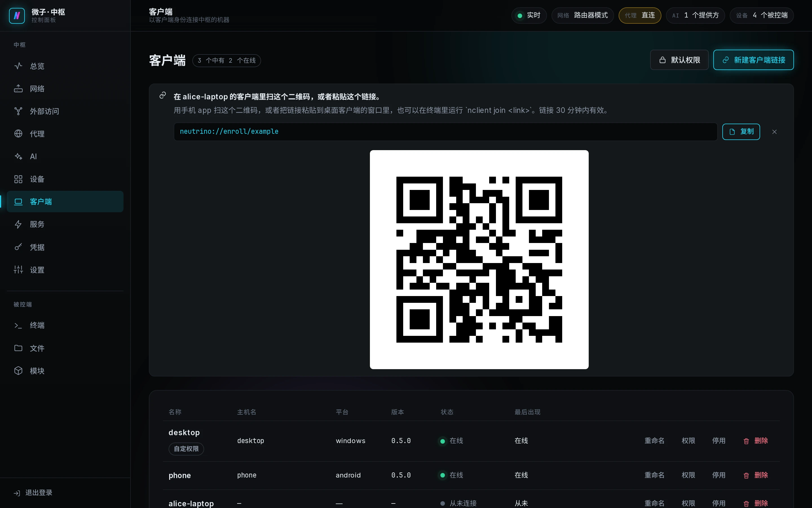The width and height of the screenshot is (812, 508).
Task: Click 重命名 for the desktop client
Action: (x=654, y=441)
